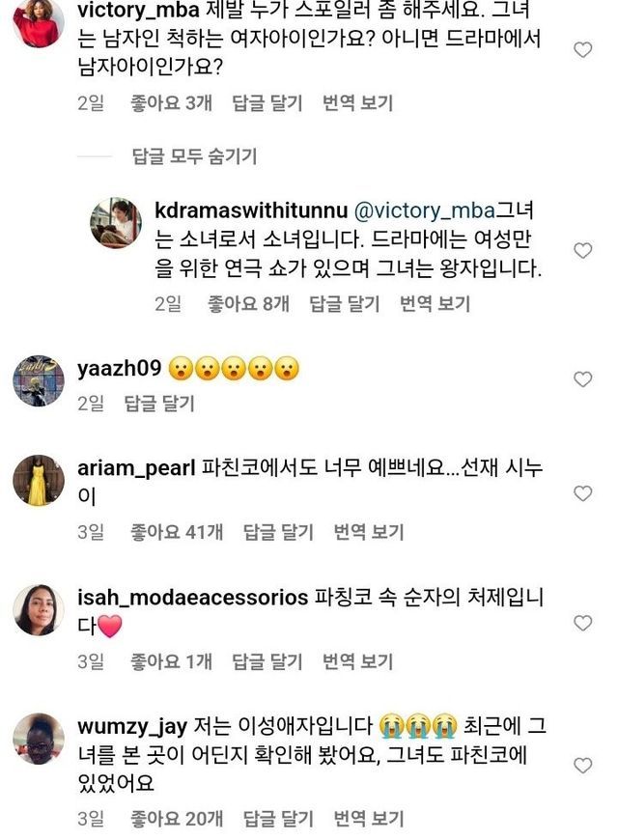Heart ariam_pearl's comment

[582, 493]
